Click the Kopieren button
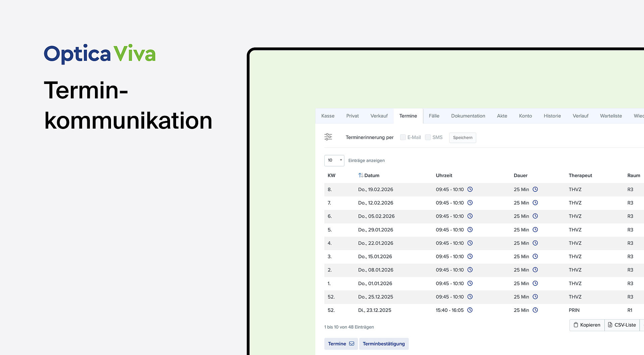644x355 pixels. click(x=587, y=325)
